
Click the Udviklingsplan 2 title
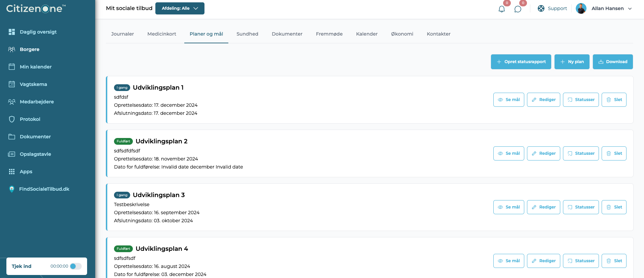tap(161, 141)
